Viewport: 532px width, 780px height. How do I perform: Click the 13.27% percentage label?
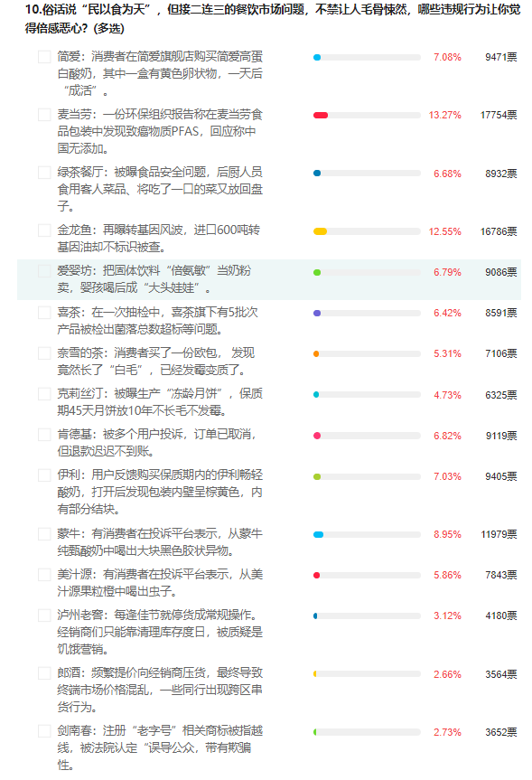pyautogui.click(x=445, y=115)
